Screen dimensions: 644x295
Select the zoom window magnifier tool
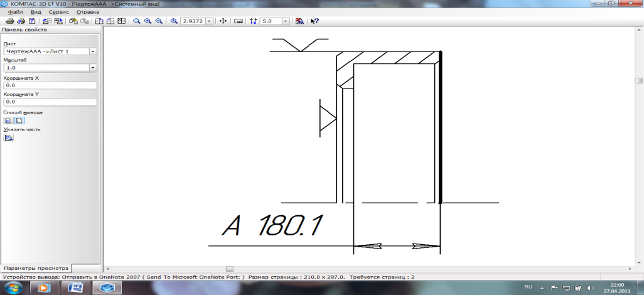click(x=137, y=21)
